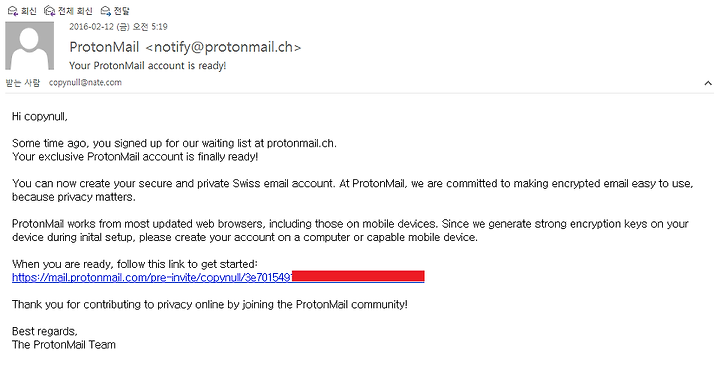The width and height of the screenshot is (720, 378).
Task: Click the 회신 text label
Action: pyautogui.click(x=28, y=11)
